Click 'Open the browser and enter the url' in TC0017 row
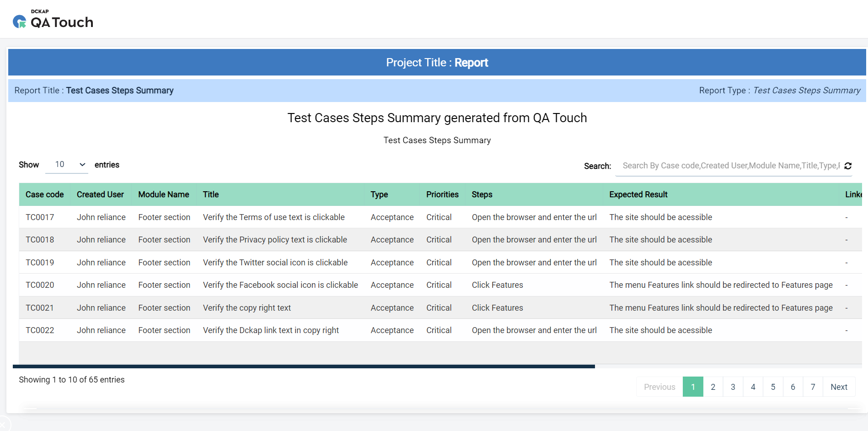The image size is (868, 431). (x=534, y=217)
